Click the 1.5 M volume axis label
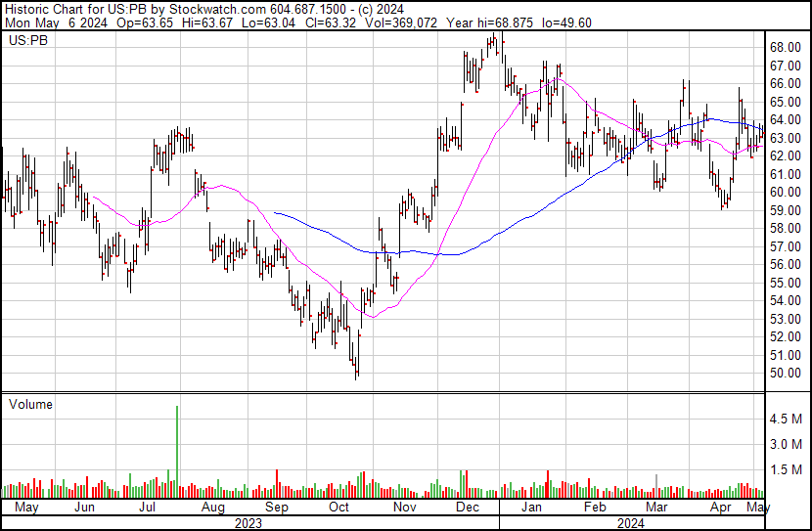This screenshot has width=812, height=531. [x=786, y=469]
